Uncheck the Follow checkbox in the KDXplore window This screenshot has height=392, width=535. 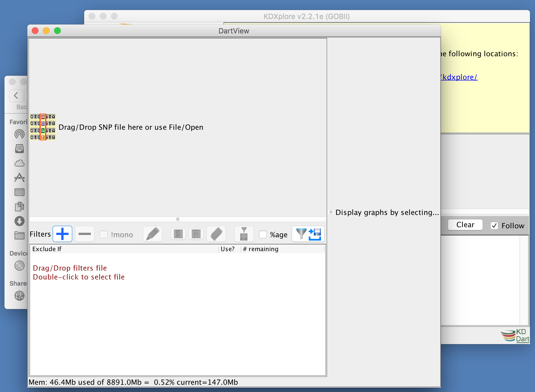(494, 226)
